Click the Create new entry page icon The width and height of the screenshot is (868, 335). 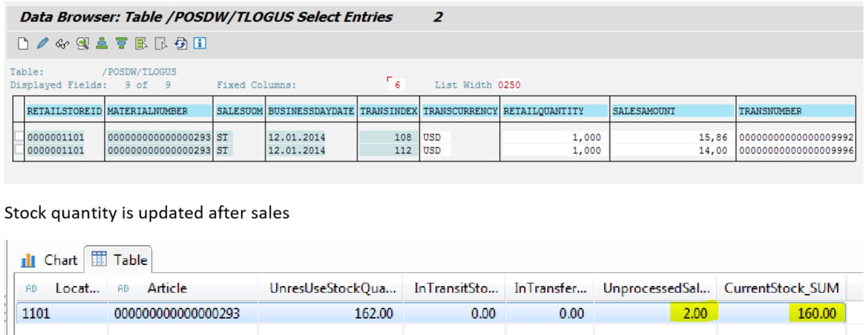click(23, 43)
